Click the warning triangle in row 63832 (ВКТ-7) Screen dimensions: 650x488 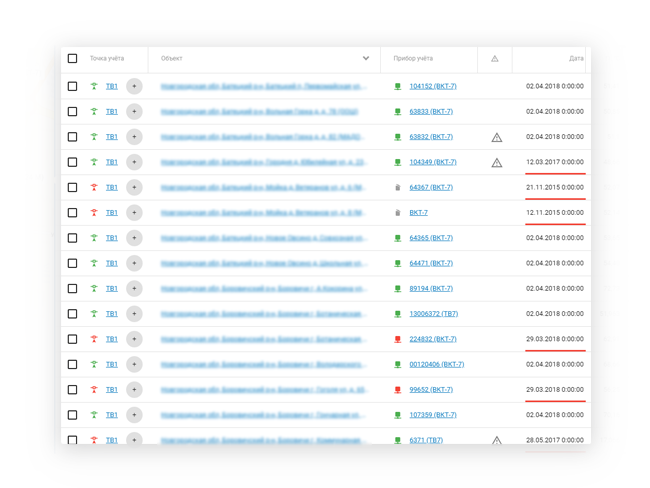coord(497,137)
